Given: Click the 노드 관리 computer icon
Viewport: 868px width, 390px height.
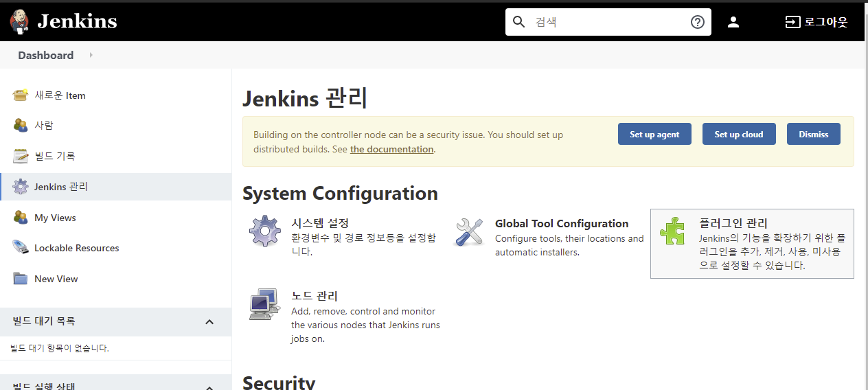Looking at the screenshot, I should [265, 304].
